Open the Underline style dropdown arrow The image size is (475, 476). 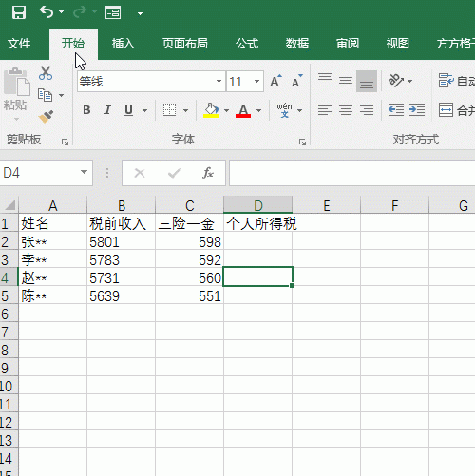(x=145, y=110)
